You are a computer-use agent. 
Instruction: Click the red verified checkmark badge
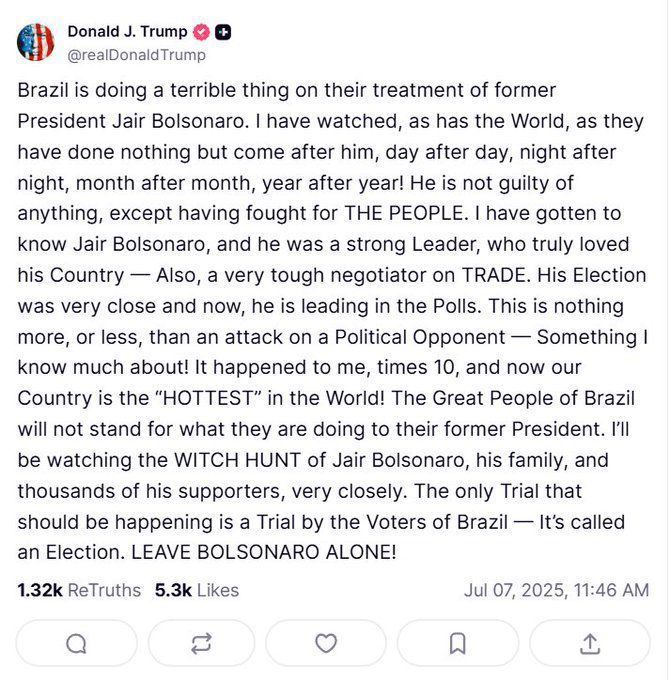(201, 31)
